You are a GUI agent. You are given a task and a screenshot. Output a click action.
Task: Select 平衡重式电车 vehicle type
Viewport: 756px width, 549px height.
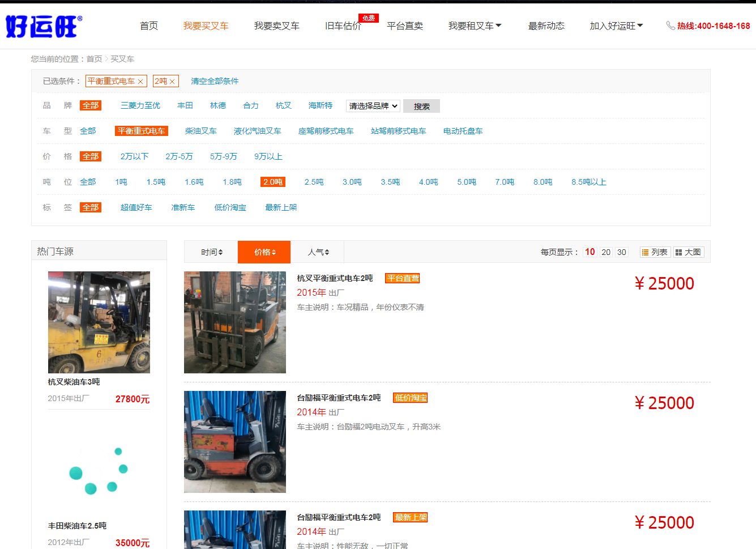point(142,131)
